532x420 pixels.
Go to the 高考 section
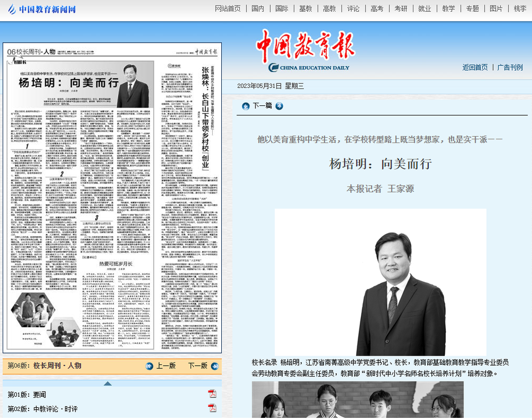click(377, 9)
